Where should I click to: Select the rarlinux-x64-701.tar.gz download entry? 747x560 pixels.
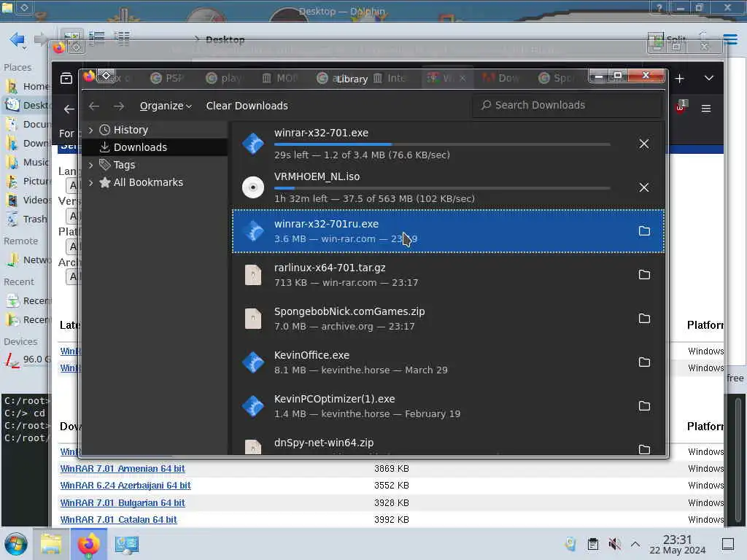click(448, 275)
